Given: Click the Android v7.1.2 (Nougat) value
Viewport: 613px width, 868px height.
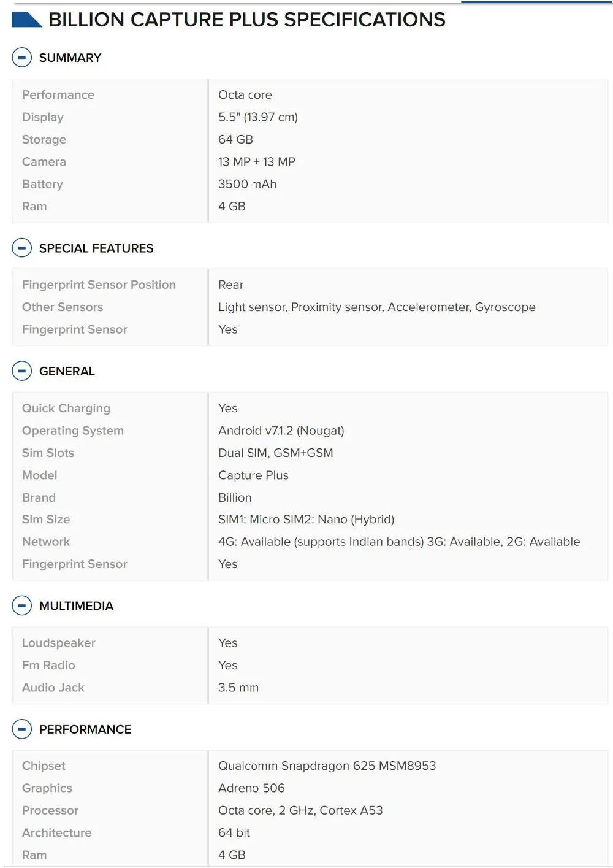Looking at the screenshot, I should click(281, 431).
